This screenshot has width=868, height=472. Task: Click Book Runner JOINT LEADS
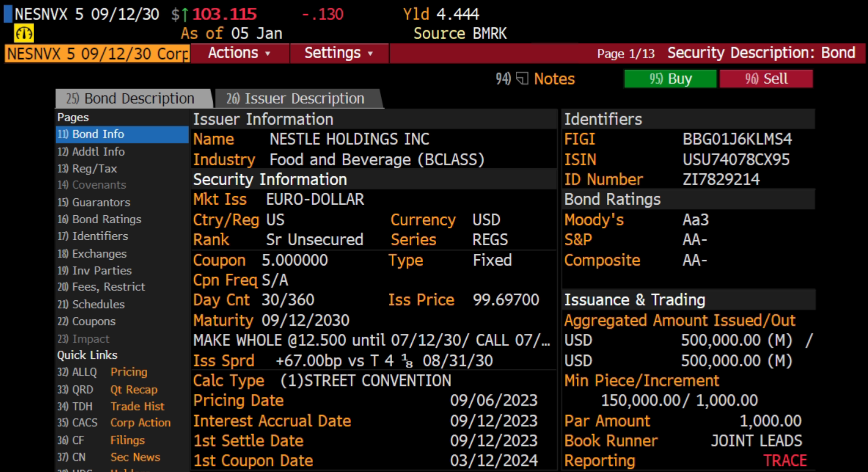click(x=756, y=441)
